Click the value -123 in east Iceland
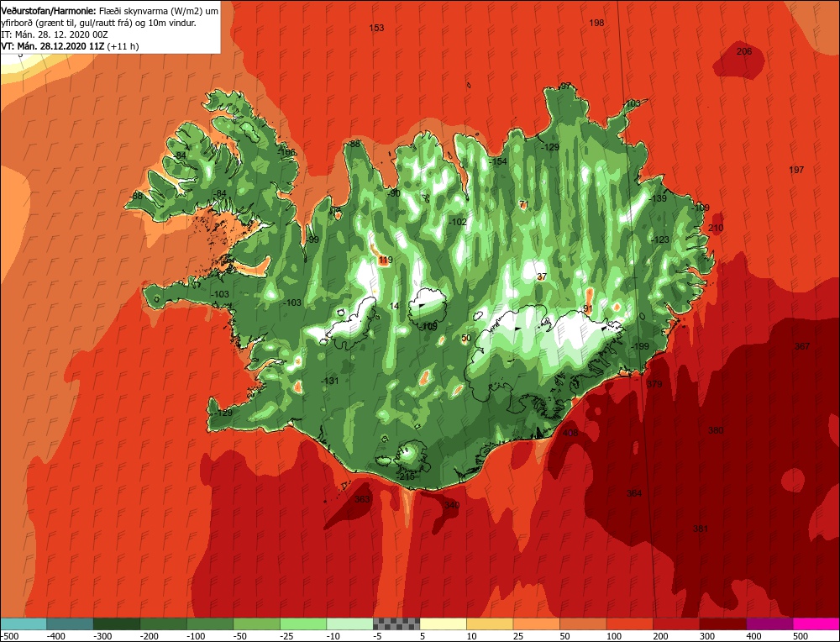840x642 pixels. (x=660, y=240)
